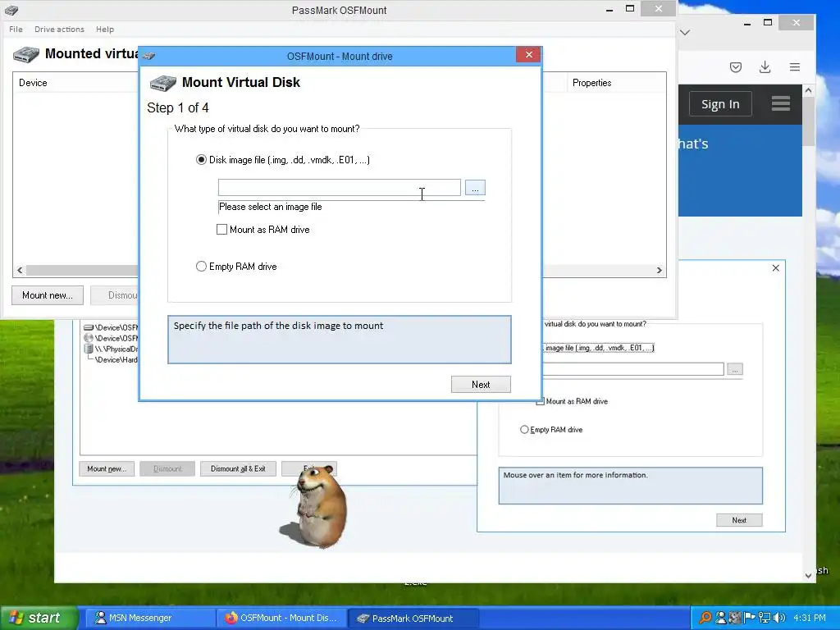Click the 4:31 PM clock in the taskbar
Viewport: 840px width, 630px height.
point(810,618)
